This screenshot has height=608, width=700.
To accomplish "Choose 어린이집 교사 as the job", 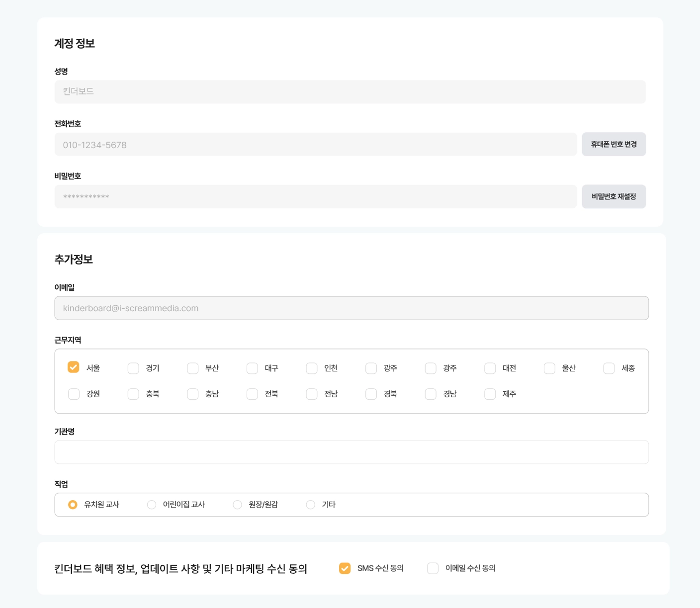I will click(x=152, y=505).
